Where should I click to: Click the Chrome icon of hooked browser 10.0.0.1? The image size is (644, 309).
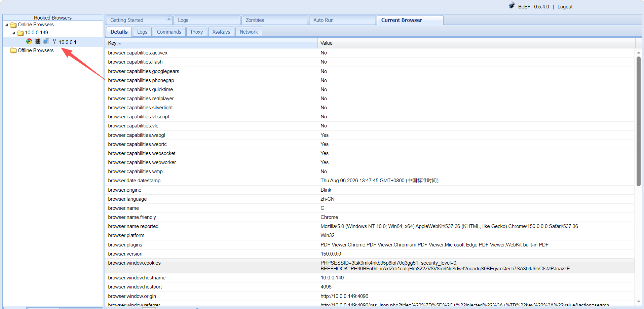[x=29, y=41]
